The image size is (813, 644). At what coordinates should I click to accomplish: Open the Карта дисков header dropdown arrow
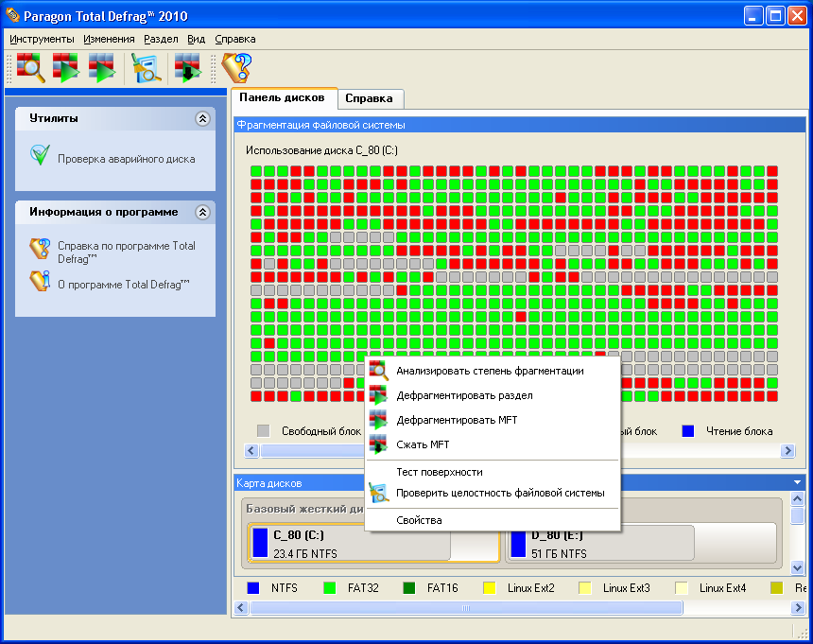coord(798,483)
